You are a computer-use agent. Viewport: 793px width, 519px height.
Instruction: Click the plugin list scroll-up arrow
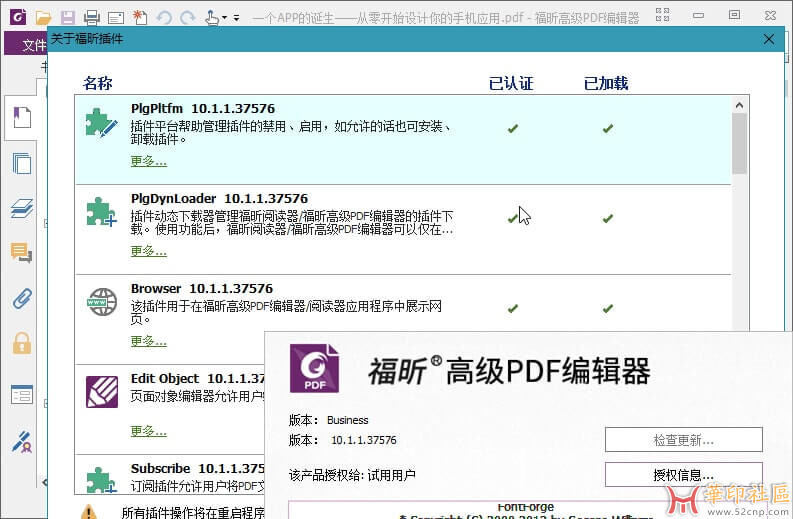click(739, 105)
